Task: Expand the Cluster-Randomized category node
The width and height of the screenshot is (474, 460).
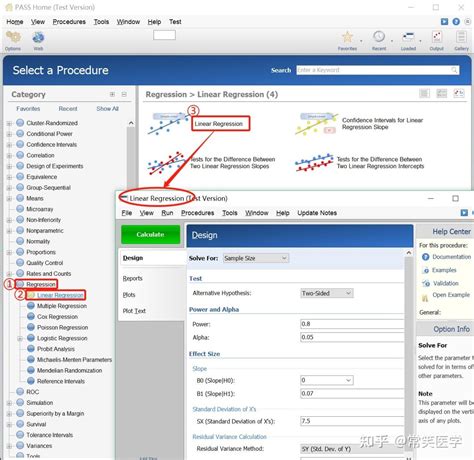Action: 9,123
